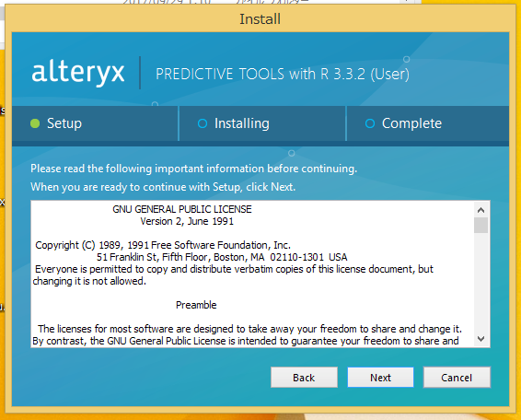Select the Setup step label

[x=64, y=123]
